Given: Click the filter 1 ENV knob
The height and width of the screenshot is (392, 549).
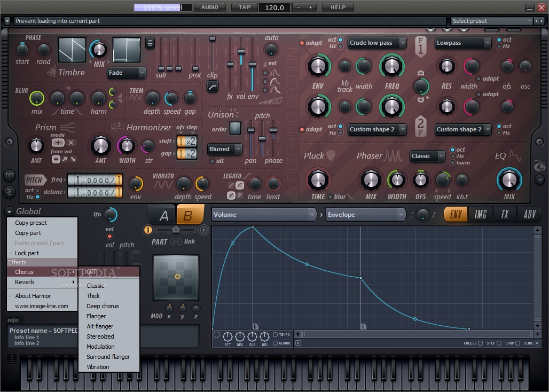Looking at the screenshot, I should tap(318, 66).
